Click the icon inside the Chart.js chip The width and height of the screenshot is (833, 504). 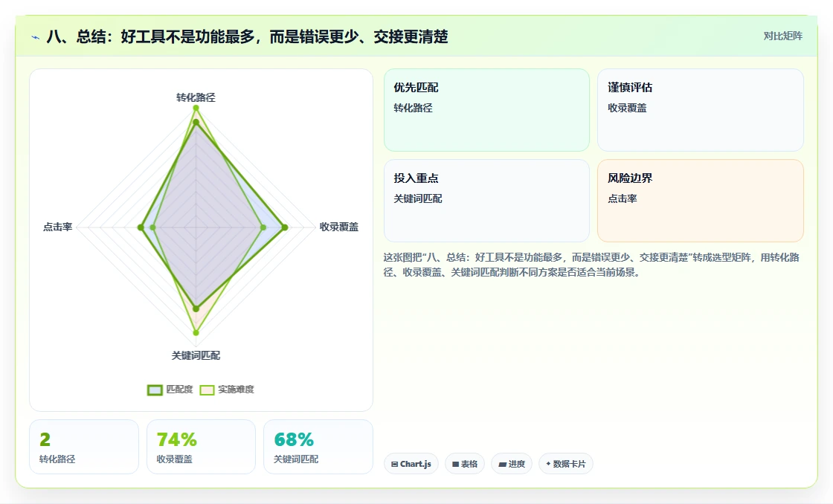[394, 464]
